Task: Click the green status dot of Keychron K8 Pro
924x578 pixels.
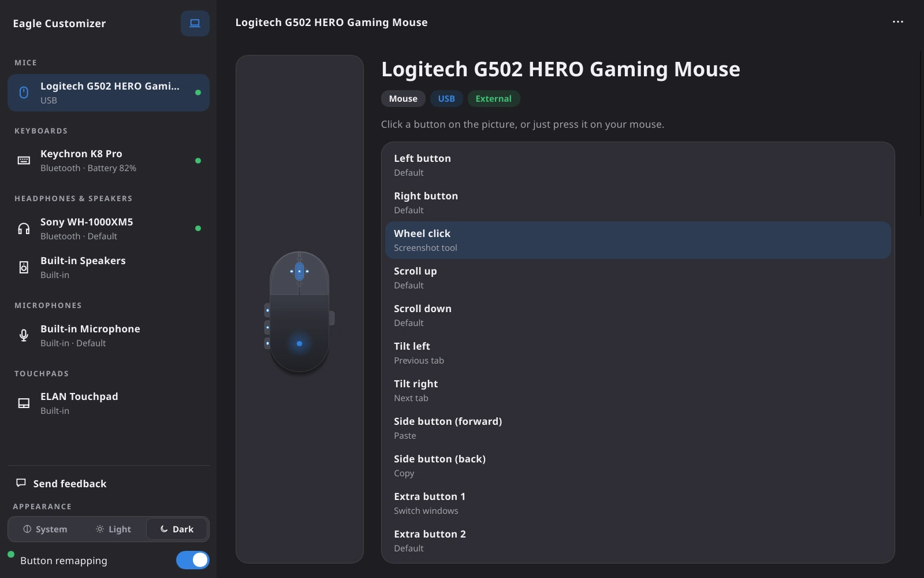Action: [198, 161]
